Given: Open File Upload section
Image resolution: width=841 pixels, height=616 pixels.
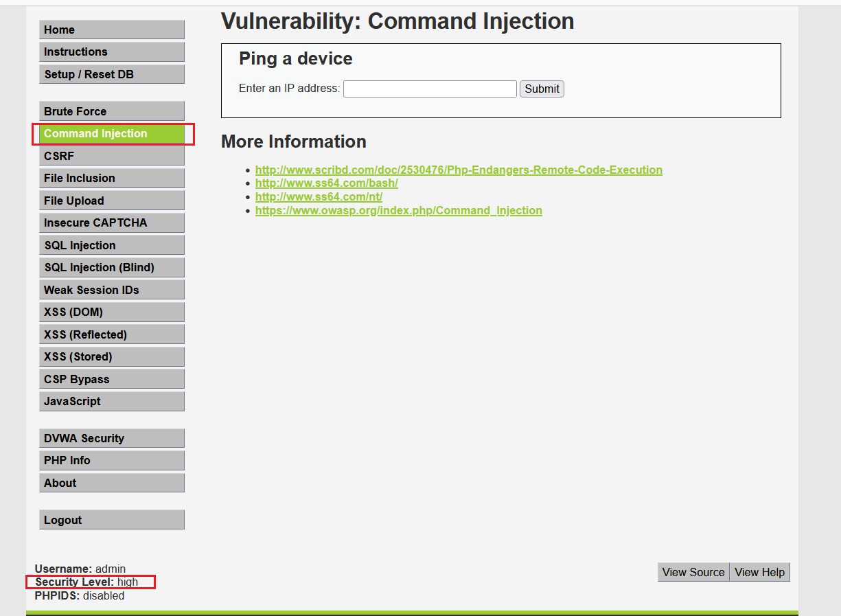Looking at the screenshot, I should [x=111, y=201].
